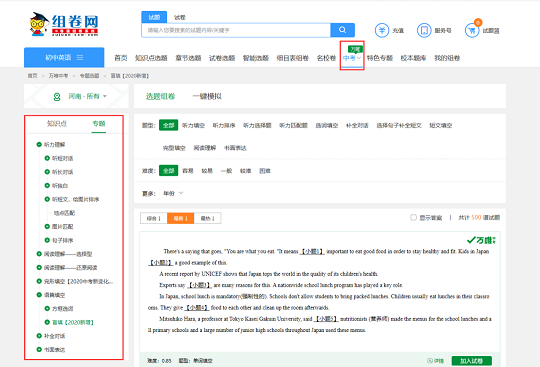Expand the 补全对话 tree node
The width and height of the screenshot is (540, 367).
coord(39,336)
